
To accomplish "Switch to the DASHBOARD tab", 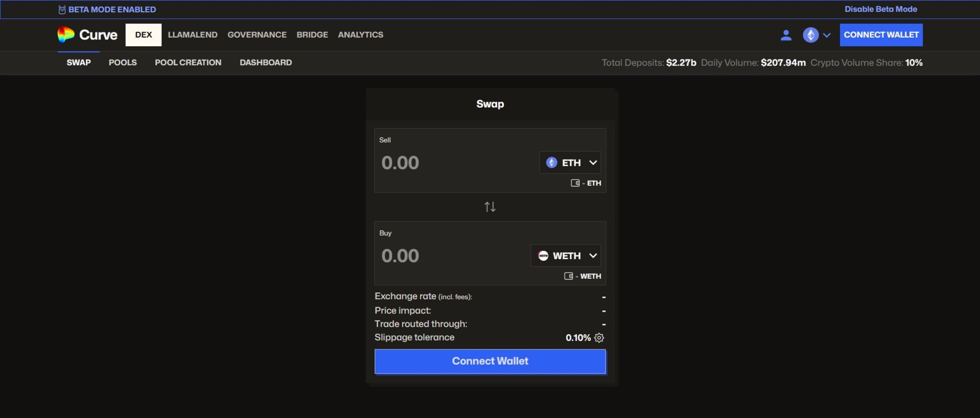I will [265, 62].
